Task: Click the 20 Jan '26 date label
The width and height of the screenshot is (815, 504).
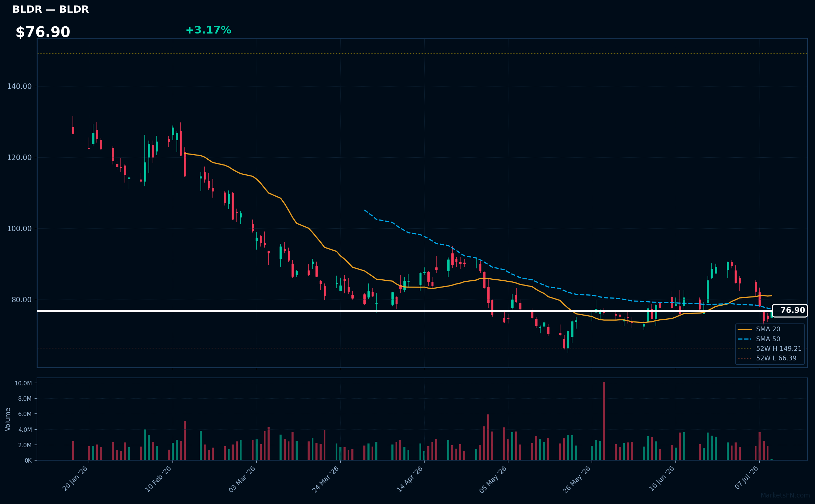Action: pyautogui.click(x=75, y=479)
